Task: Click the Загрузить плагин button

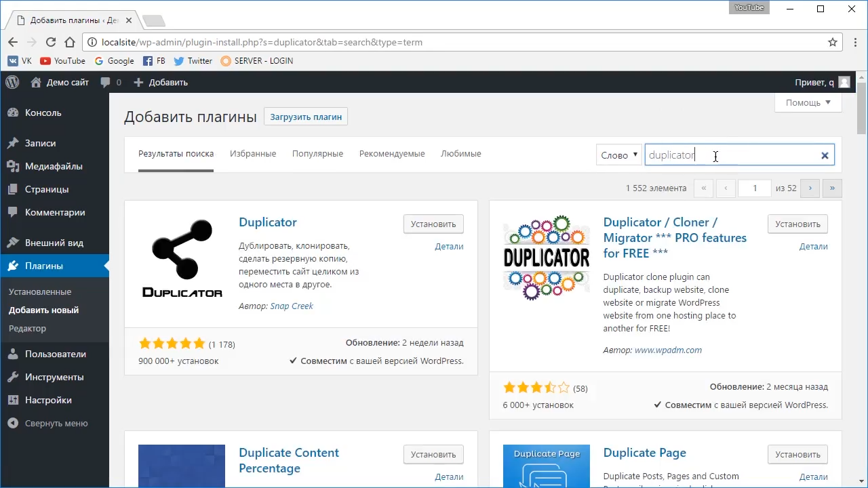Action: pos(306,117)
